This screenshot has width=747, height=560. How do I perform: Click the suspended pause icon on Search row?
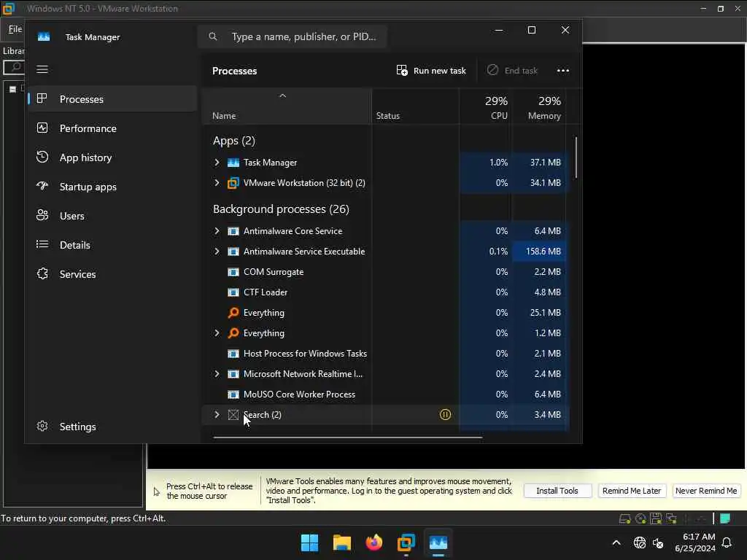[x=445, y=415]
